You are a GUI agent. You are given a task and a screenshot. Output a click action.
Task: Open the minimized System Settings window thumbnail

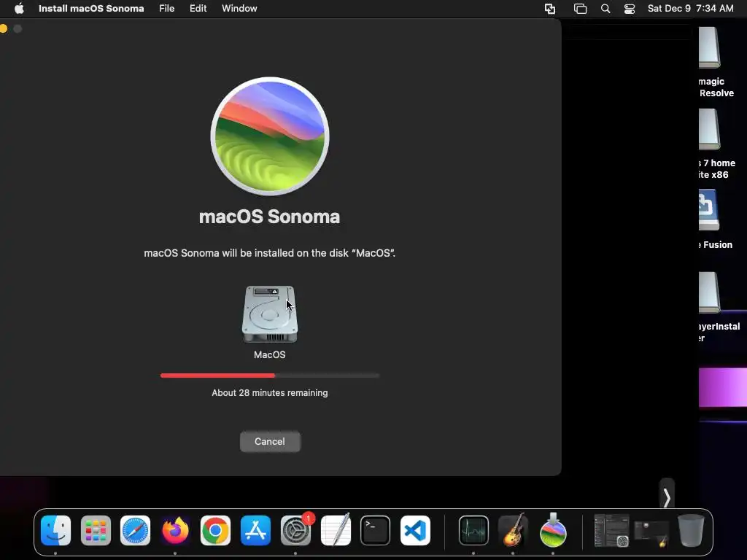coord(612,531)
